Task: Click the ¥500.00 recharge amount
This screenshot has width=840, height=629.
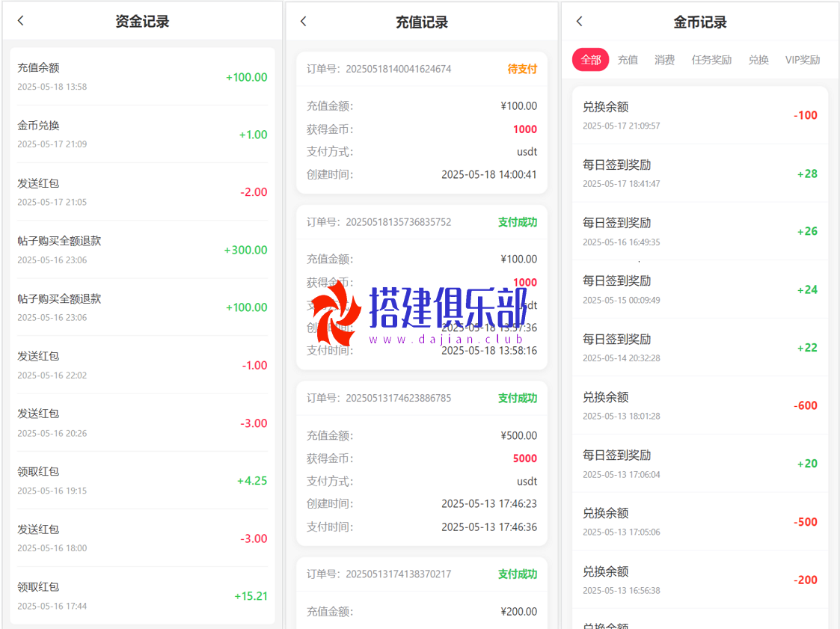Action: [x=518, y=435]
